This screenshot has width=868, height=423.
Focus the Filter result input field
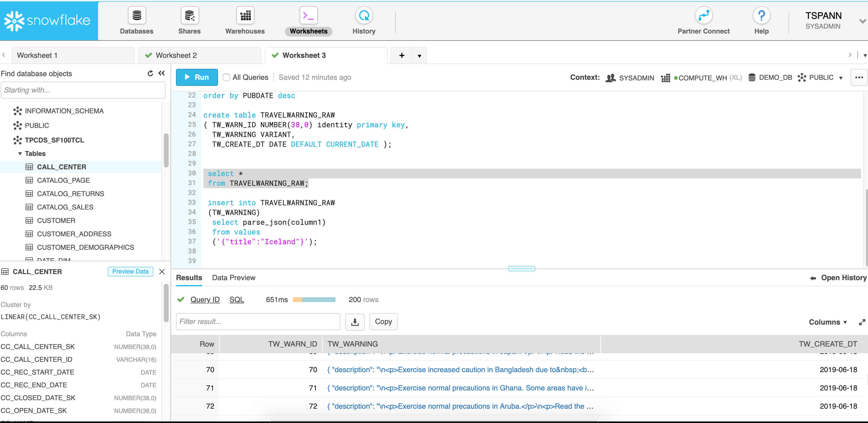pos(258,322)
